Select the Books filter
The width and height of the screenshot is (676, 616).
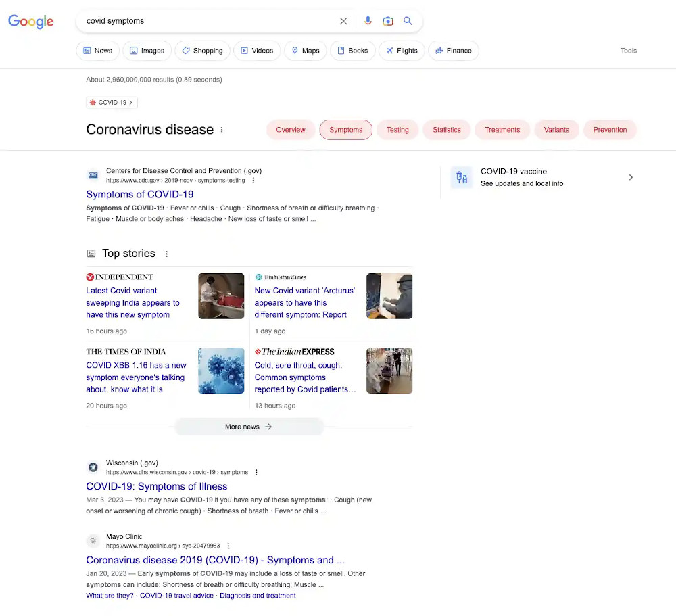353,51
